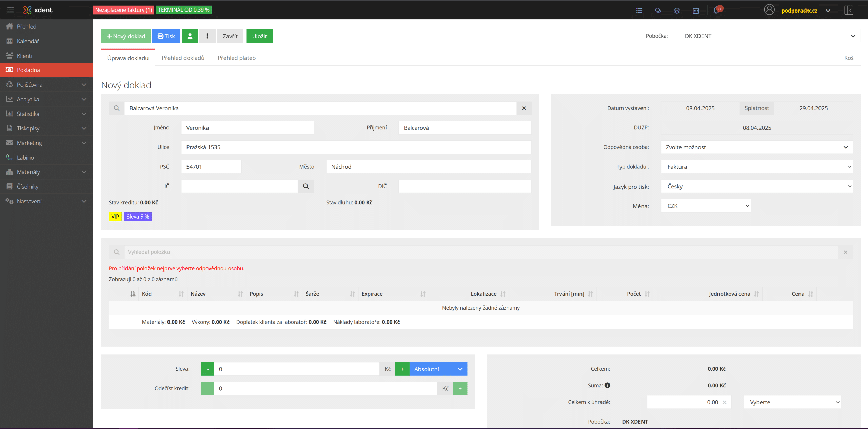The height and width of the screenshot is (429, 868).
Task: Toggle the hamburger sidebar menu
Action: coord(11,10)
